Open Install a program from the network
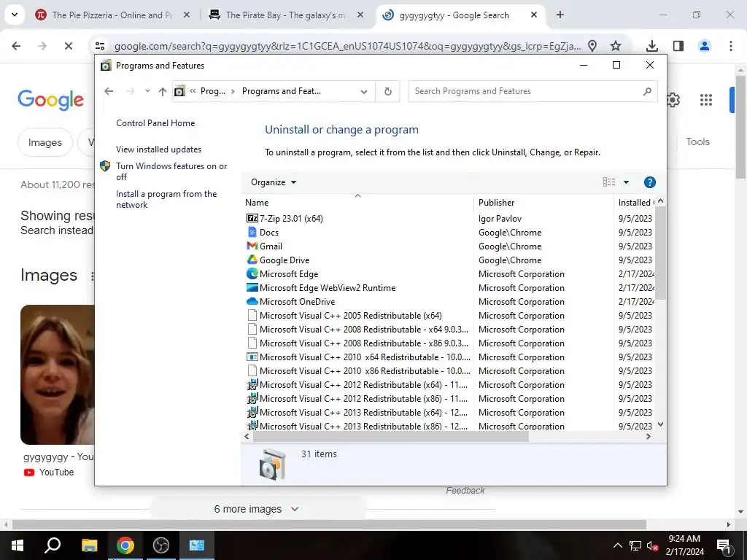 (x=166, y=199)
